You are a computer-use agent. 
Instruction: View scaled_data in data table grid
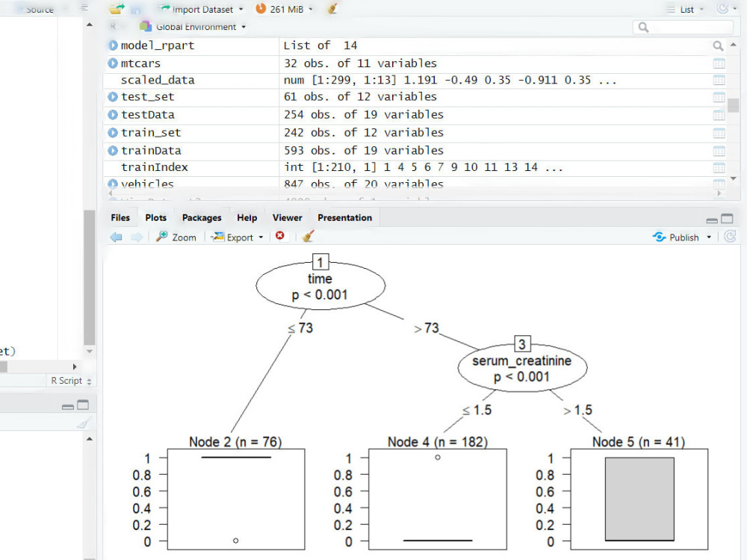point(719,80)
